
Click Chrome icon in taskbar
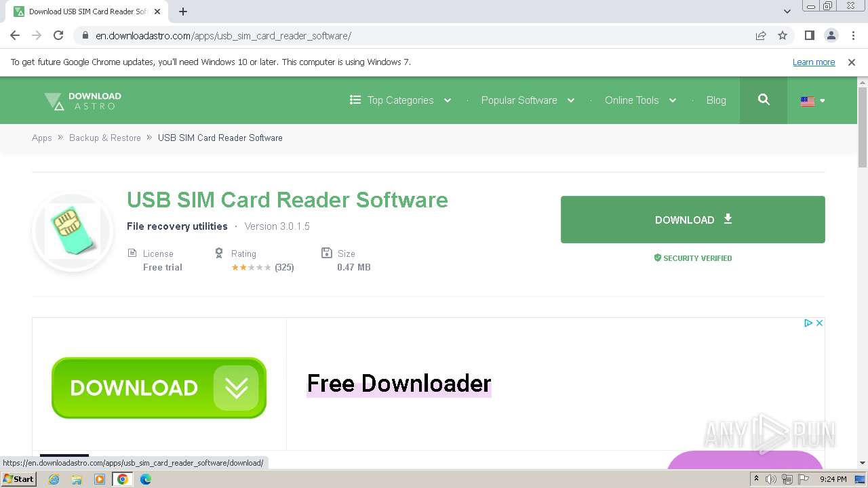pos(123,479)
